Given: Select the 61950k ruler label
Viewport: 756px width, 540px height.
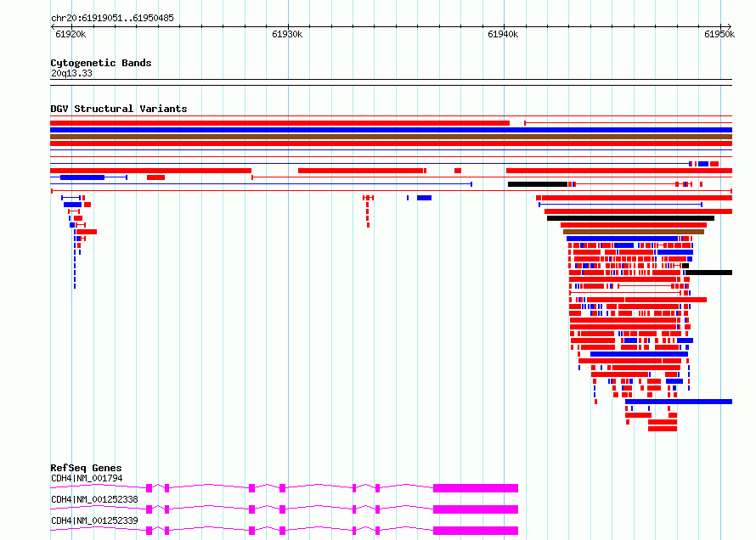Looking at the screenshot, I should tap(719, 34).
